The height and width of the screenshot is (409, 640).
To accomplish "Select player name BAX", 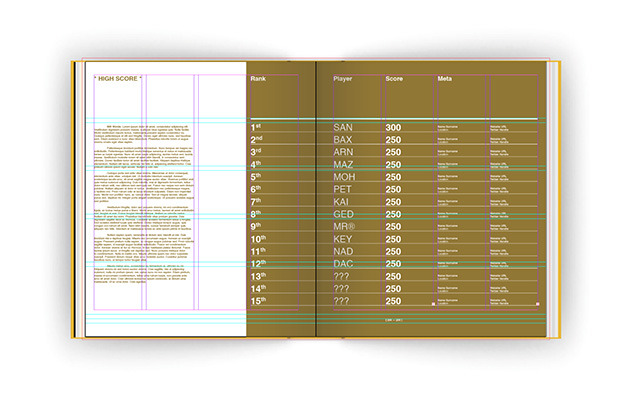I will [x=342, y=140].
